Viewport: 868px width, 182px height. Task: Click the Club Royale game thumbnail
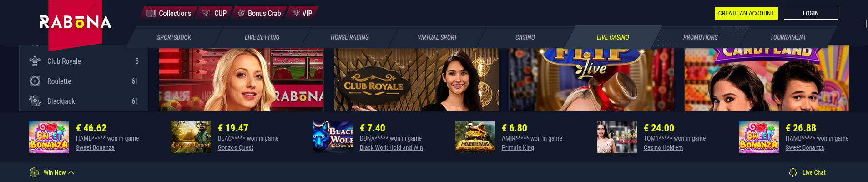click(416, 78)
